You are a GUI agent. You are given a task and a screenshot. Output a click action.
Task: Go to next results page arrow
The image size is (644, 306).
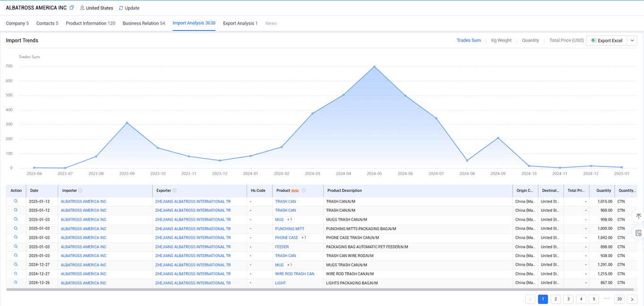coord(632,299)
